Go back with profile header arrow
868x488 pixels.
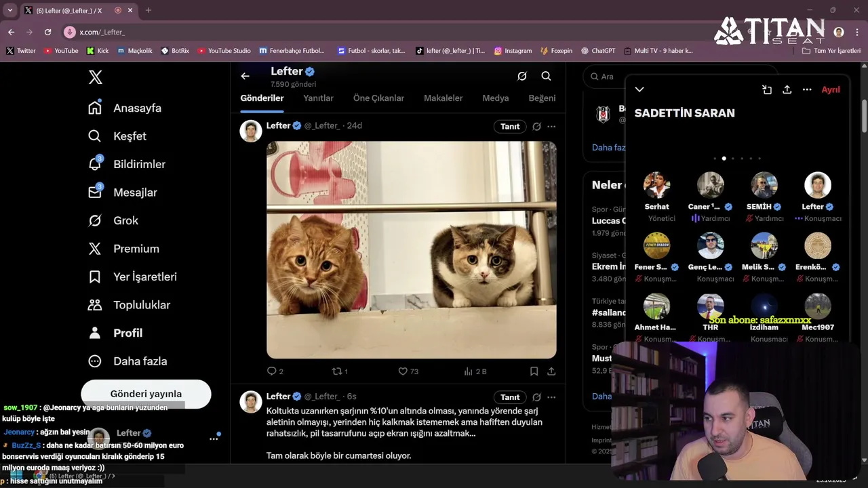[x=245, y=77]
